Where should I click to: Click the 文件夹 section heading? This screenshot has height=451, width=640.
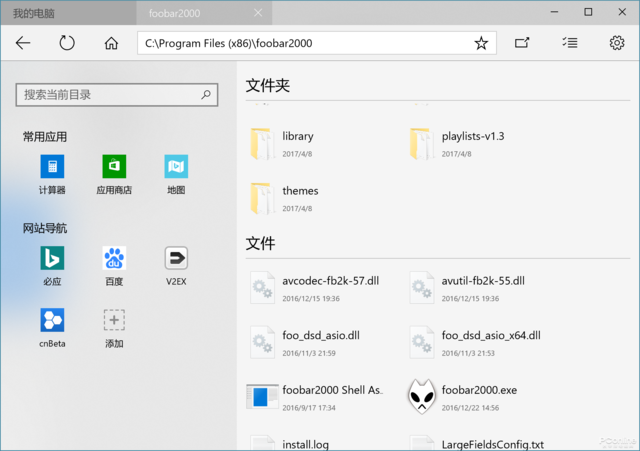coord(267,85)
